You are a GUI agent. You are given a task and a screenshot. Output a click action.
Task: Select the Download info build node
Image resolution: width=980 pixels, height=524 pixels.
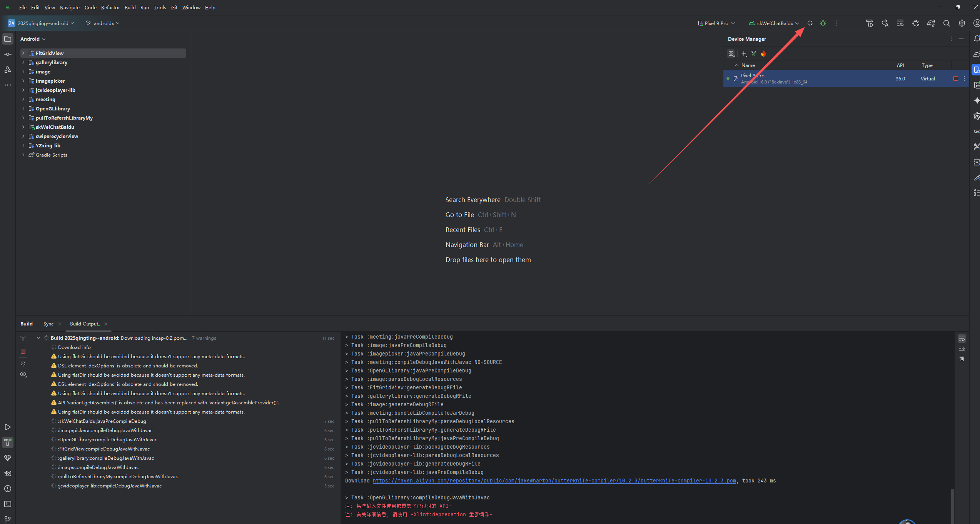point(74,347)
